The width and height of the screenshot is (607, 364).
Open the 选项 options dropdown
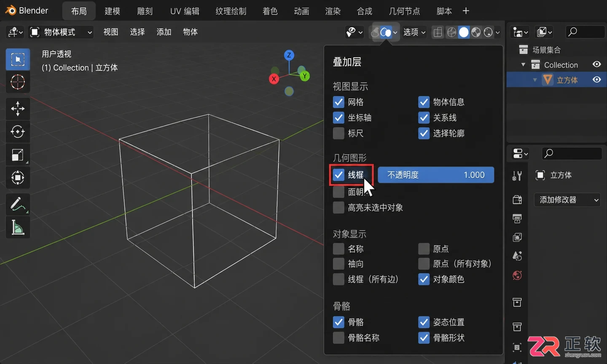tap(414, 32)
